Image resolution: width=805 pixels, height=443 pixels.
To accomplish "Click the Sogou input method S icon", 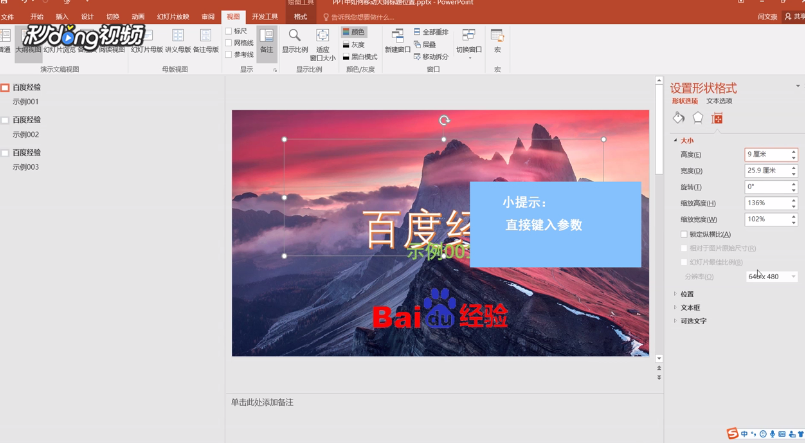I will 733,434.
